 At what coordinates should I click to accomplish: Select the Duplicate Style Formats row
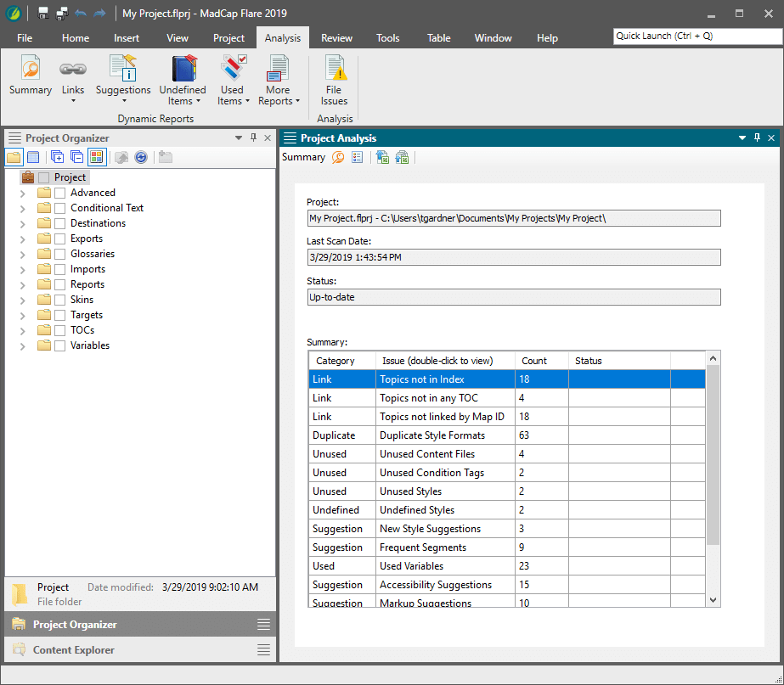[x=507, y=435]
